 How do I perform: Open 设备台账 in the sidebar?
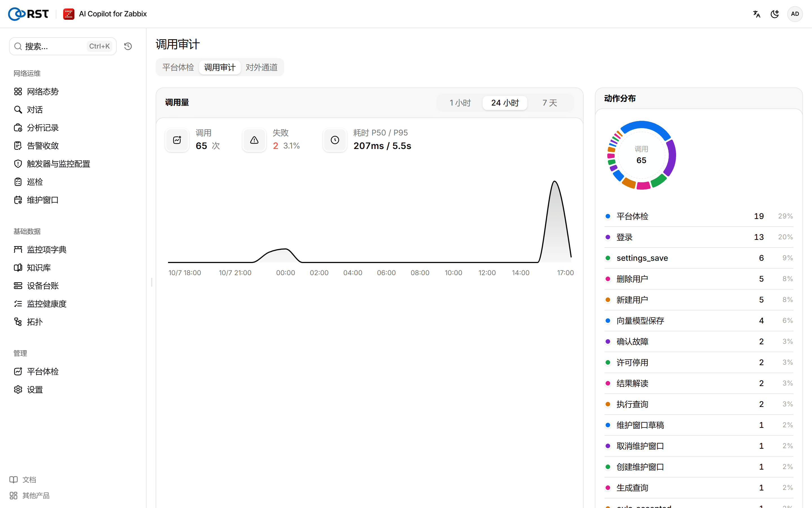[43, 286]
